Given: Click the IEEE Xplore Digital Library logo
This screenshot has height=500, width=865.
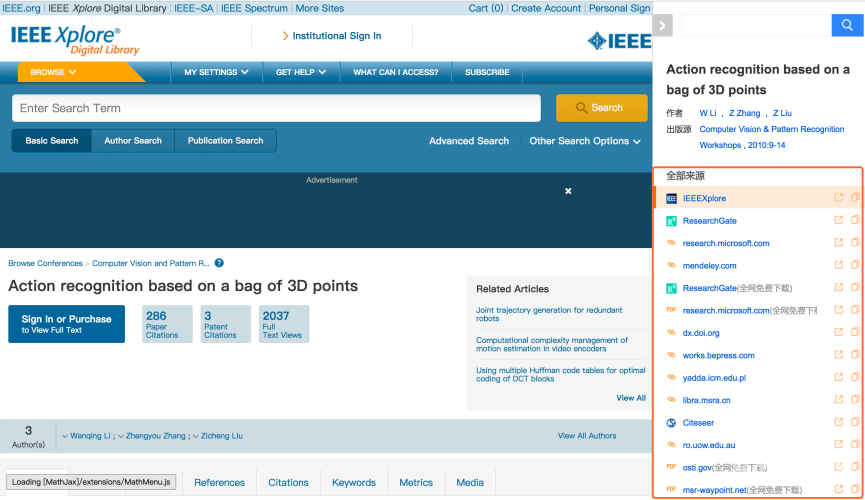Looking at the screenshot, I should (x=75, y=40).
